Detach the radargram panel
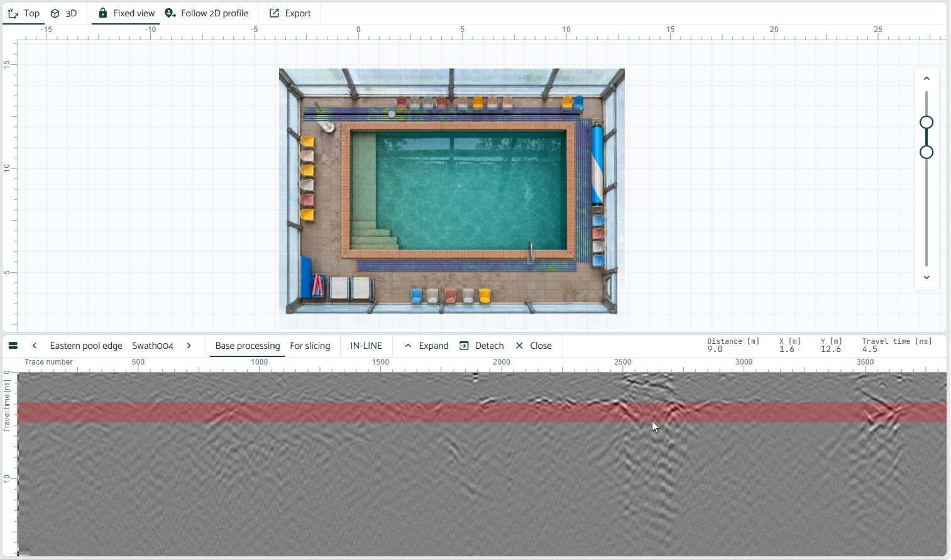The width and height of the screenshot is (951, 560). point(482,346)
